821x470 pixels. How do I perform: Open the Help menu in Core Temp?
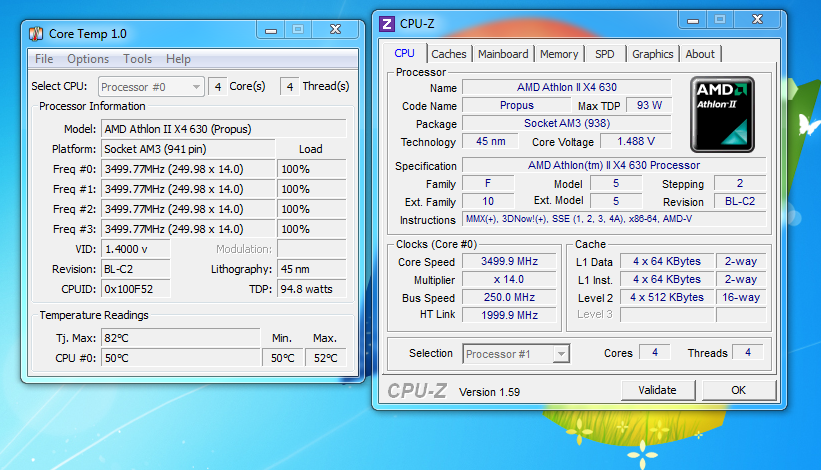[178, 59]
